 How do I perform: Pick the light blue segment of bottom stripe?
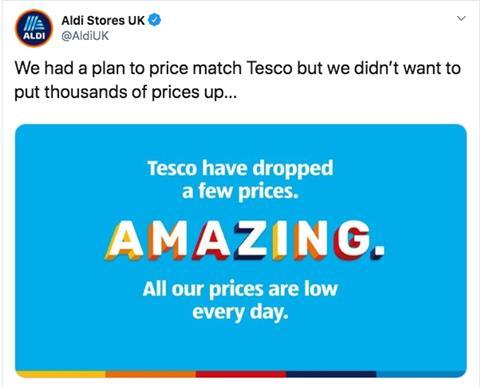pyautogui.click(x=421, y=374)
